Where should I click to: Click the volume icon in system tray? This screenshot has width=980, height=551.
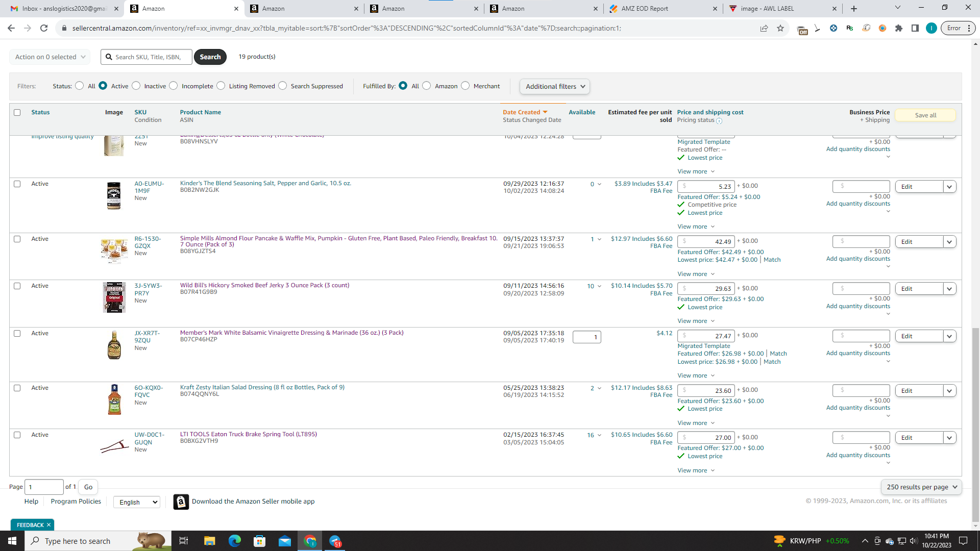coord(914,541)
